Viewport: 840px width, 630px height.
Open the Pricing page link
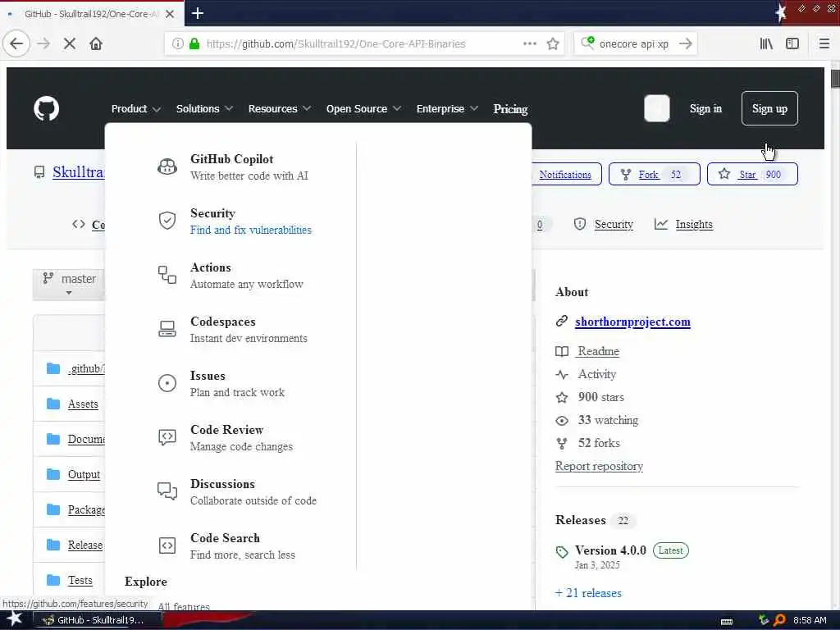point(510,109)
